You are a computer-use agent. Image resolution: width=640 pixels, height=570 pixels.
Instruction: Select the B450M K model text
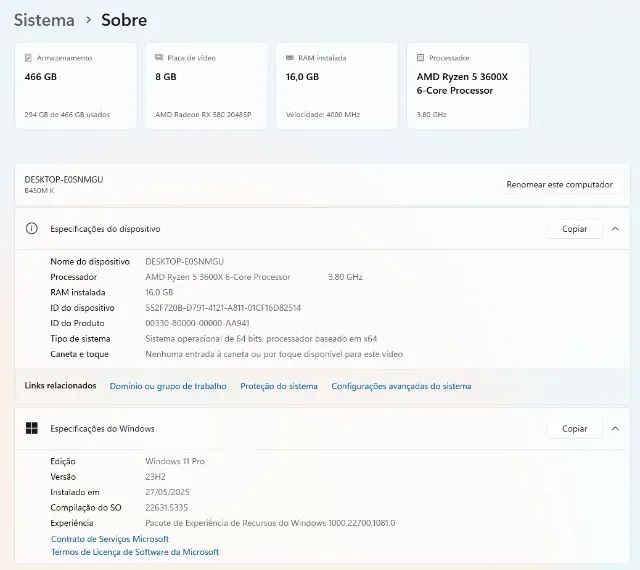point(39,191)
